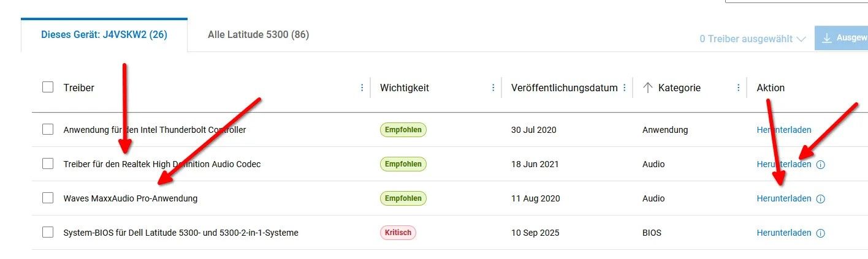
Task: Open the Kategorie column options menu
Action: point(738,88)
